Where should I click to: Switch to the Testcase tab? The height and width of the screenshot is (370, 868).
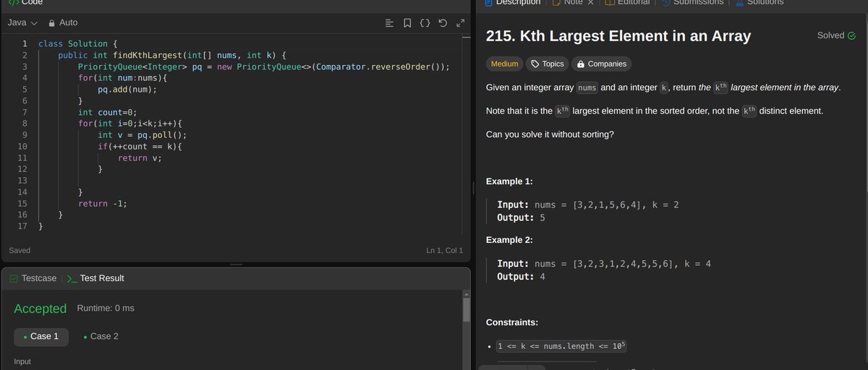(x=33, y=278)
